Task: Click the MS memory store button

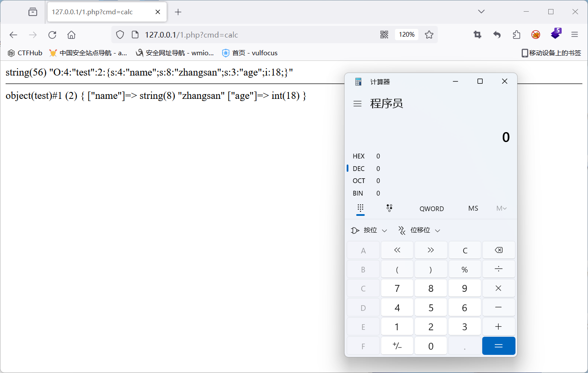Action: pos(473,209)
